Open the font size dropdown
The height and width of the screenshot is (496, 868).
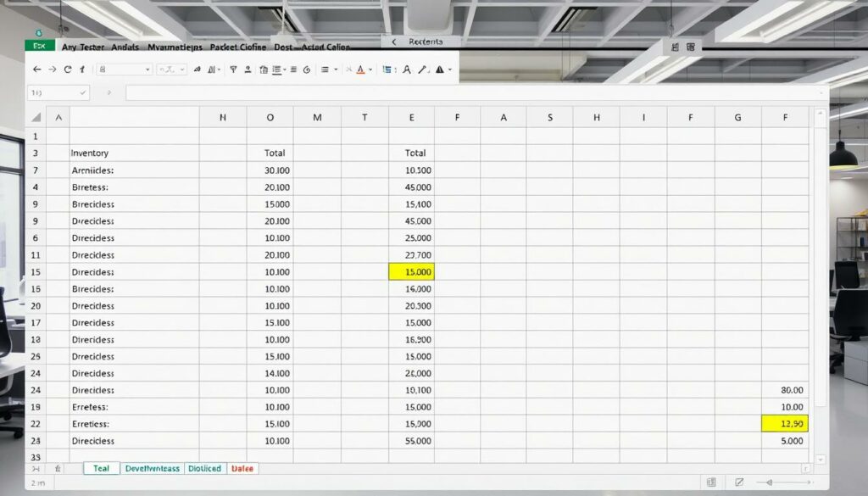point(182,70)
